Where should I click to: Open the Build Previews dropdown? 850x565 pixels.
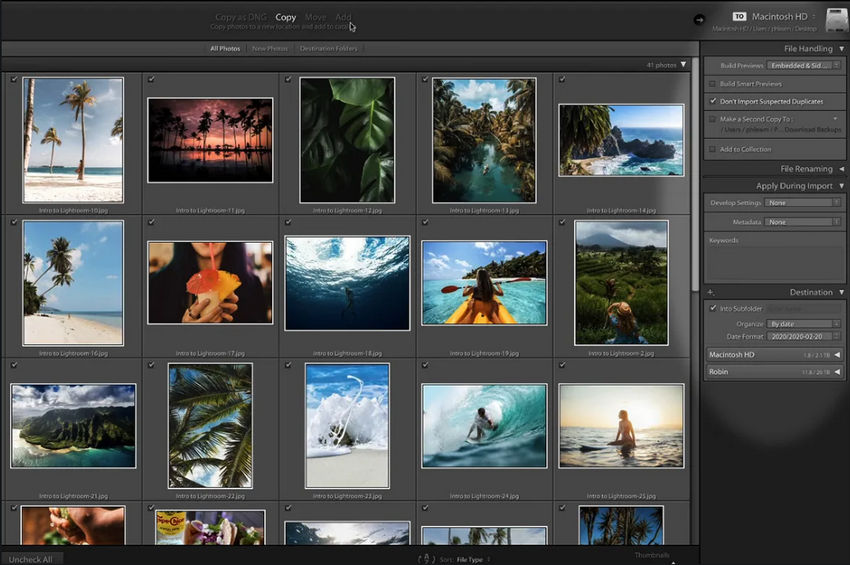coord(803,65)
